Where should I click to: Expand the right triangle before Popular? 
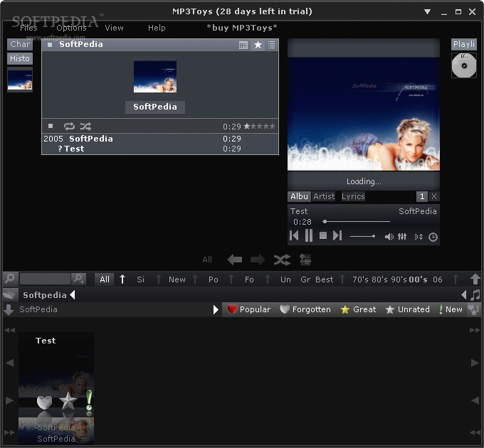coord(216,309)
